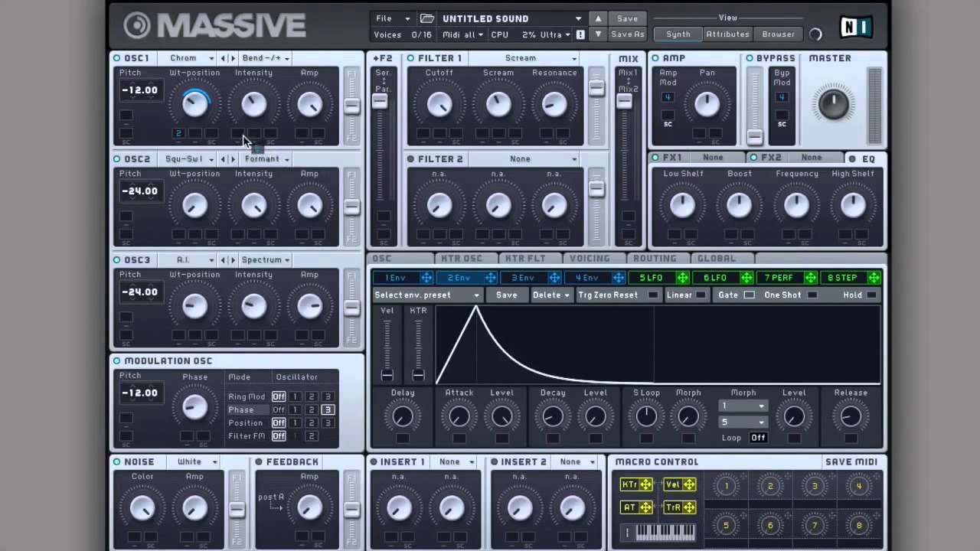Open the Browser view
The image size is (980, 551).
(x=779, y=34)
